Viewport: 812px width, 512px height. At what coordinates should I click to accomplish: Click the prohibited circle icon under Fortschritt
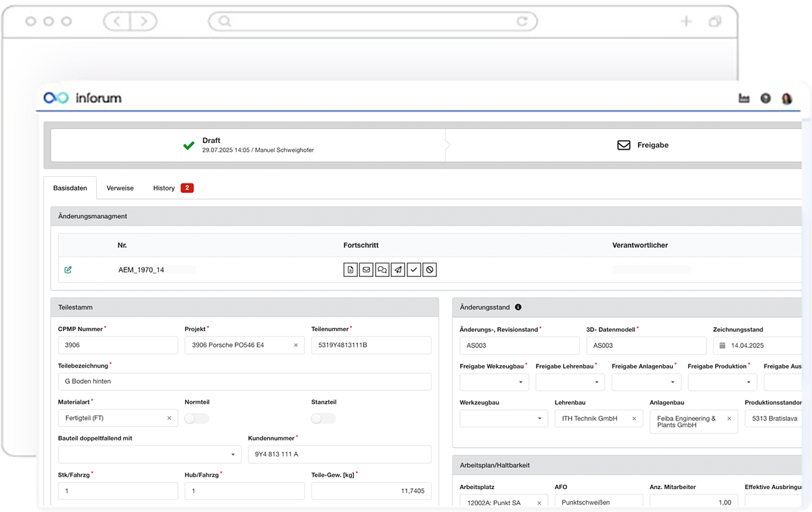click(x=430, y=270)
